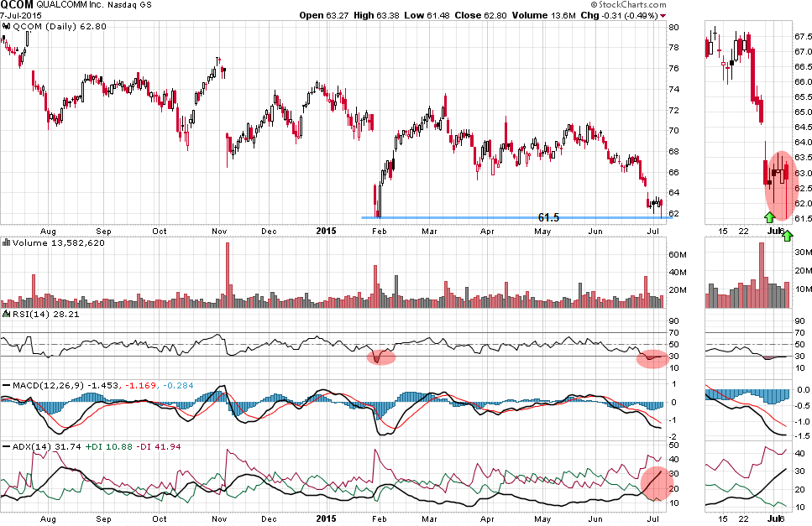This screenshot has height=526, width=812.
Task: Click the tallest November volume spike bar
Action: pos(227,275)
